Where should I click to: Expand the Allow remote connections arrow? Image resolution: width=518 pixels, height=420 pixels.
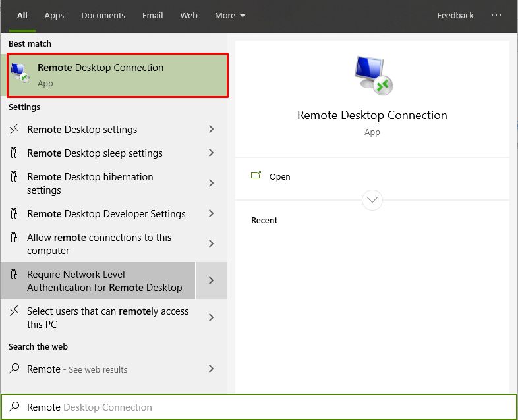211,244
